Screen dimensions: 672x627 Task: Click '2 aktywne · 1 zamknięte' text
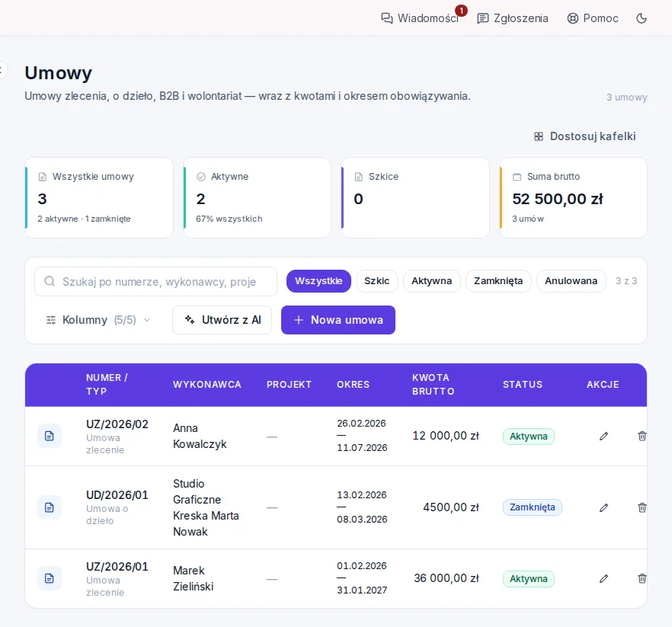click(x=84, y=219)
